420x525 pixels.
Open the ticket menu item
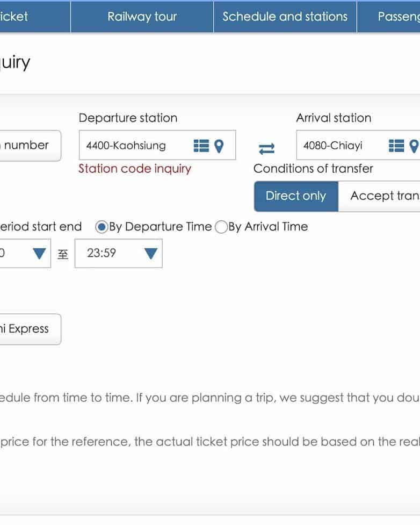click(x=21, y=17)
